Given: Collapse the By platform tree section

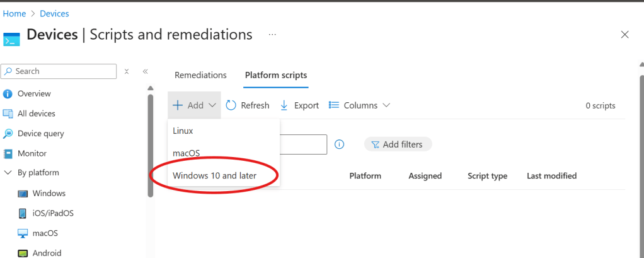Looking at the screenshot, I should pyautogui.click(x=8, y=173).
